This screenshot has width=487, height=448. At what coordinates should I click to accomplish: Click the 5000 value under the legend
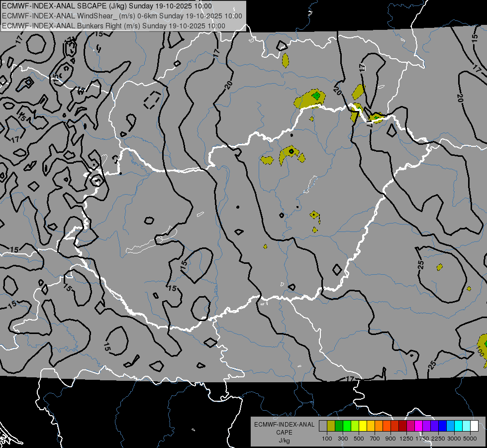pos(470,439)
